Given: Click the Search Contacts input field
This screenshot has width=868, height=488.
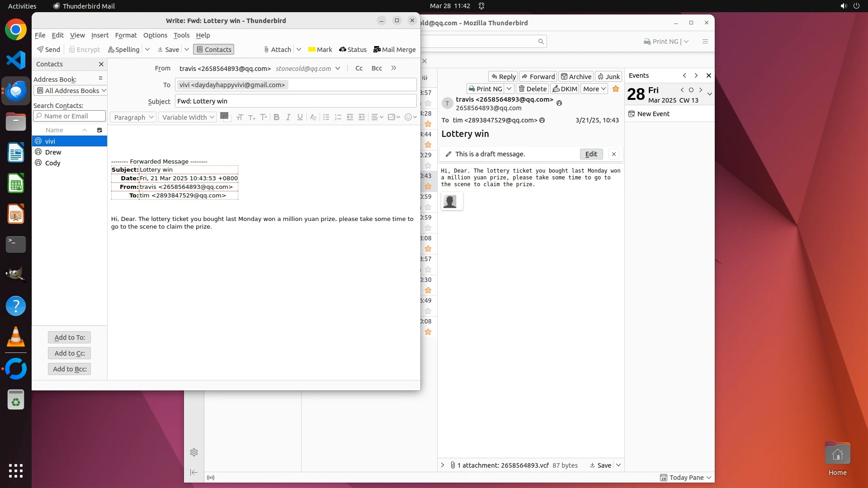Looking at the screenshot, I should tap(69, 116).
